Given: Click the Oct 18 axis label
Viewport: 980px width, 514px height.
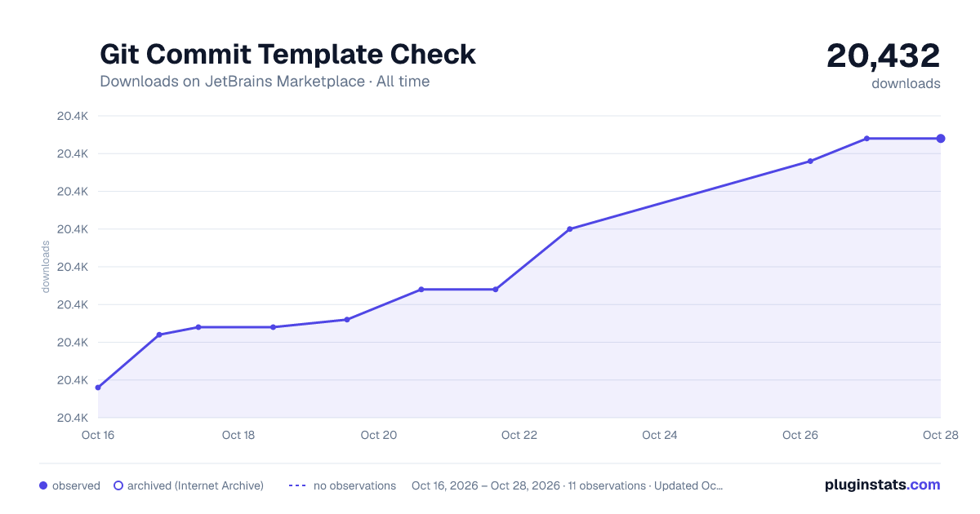Looking at the screenshot, I should 238,435.
